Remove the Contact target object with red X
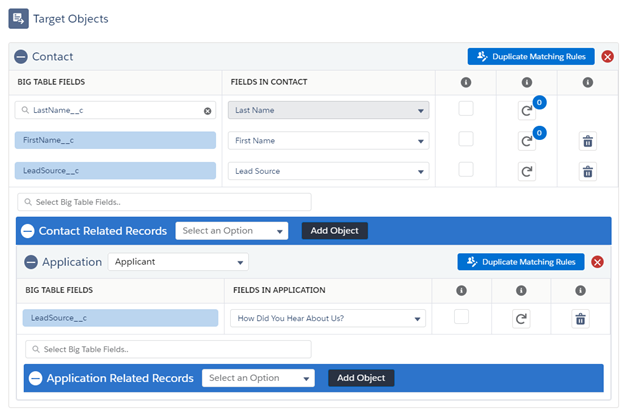 coord(608,57)
